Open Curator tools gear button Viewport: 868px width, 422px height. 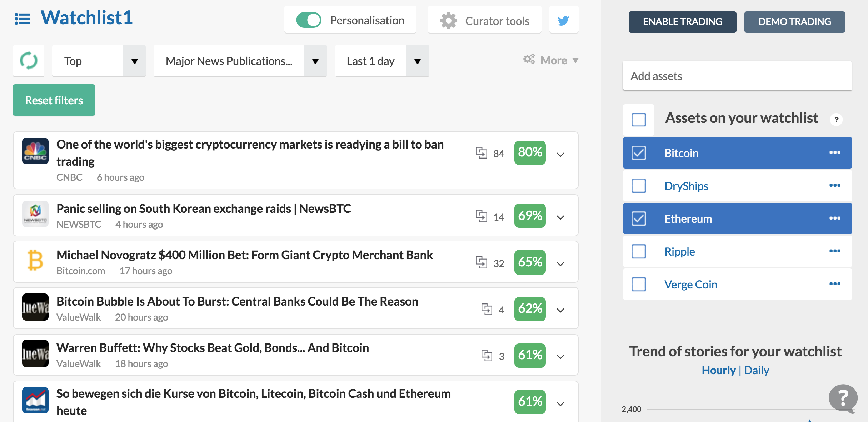[485, 20]
